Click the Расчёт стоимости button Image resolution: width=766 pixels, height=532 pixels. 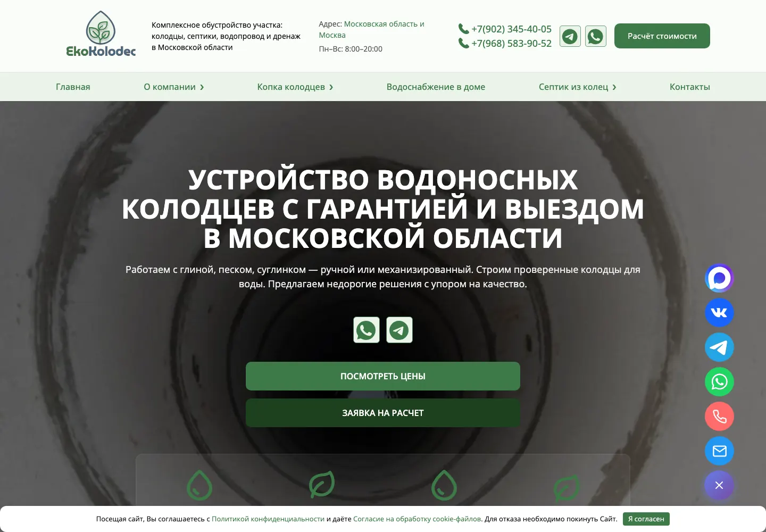662,36
